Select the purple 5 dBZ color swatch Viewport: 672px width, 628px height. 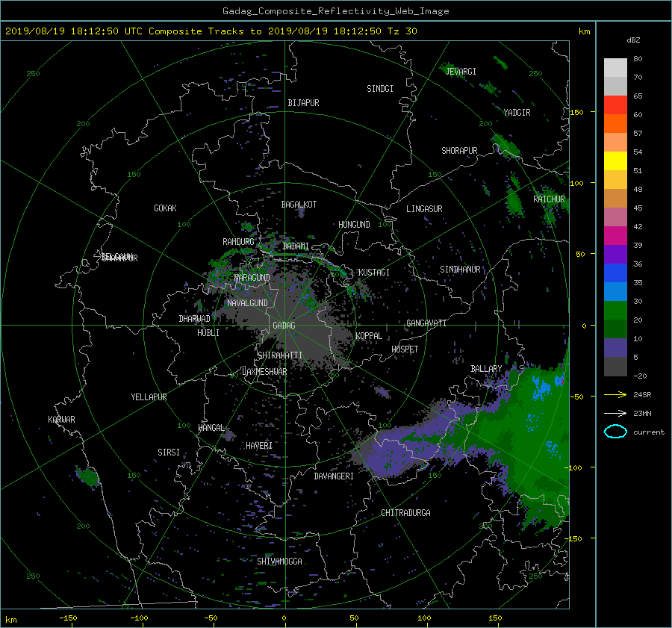coord(615,348)
